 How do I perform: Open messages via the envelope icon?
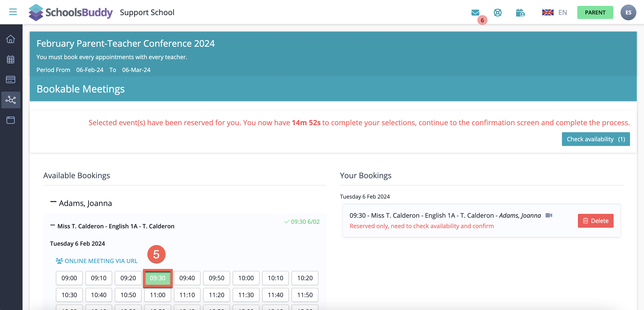coord(475,12)
